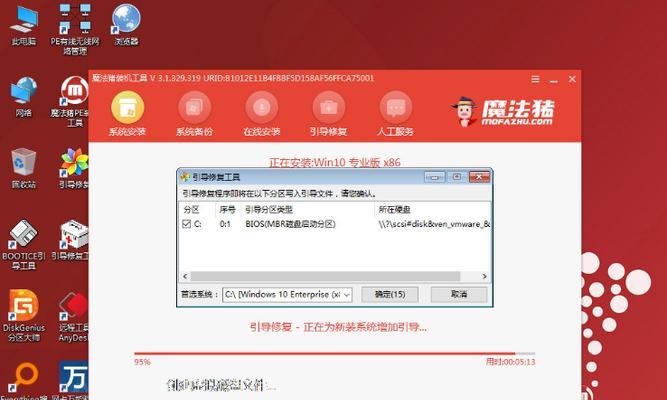Minimize the 魔法猪装机工具 window
The height and width of the screenshot is (400, 667).
[x=553, y=80]
